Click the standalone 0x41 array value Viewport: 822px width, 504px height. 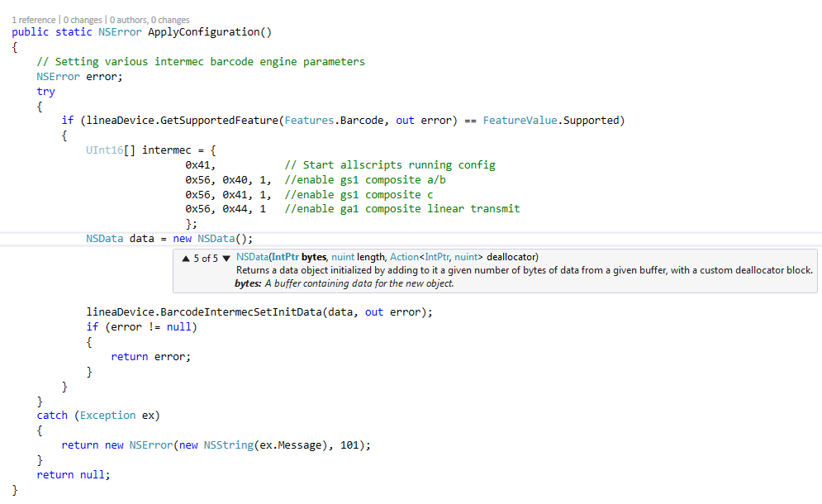[x=197, y=165]
